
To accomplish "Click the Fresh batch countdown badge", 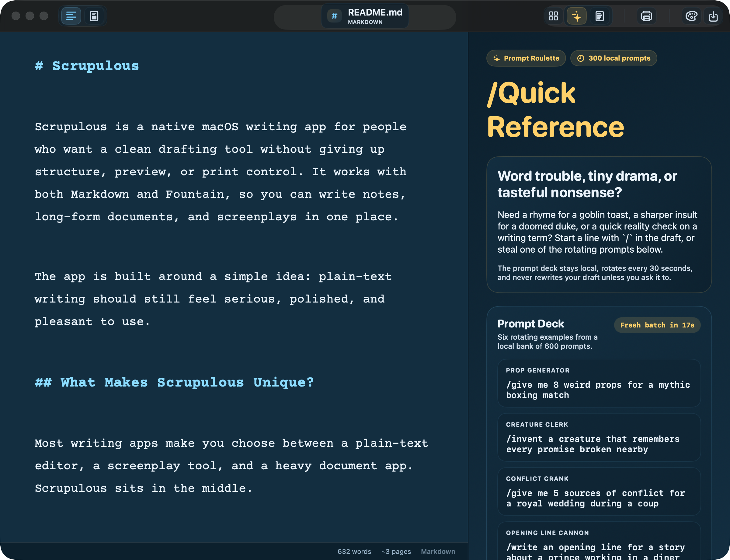I will point(657,325).
